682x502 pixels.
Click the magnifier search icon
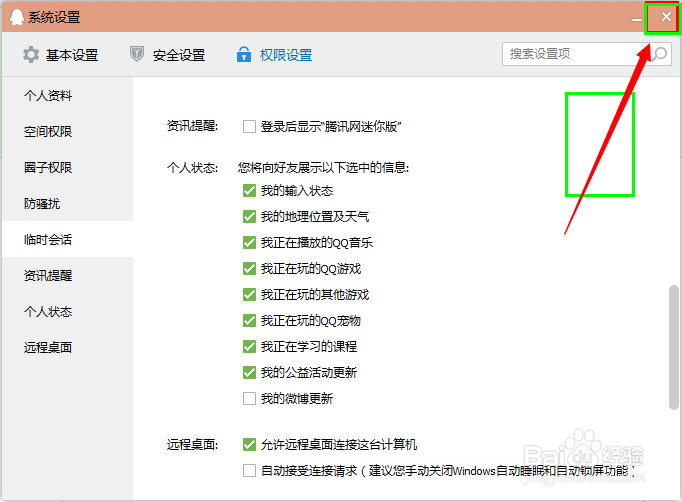(x=660, y=54)
